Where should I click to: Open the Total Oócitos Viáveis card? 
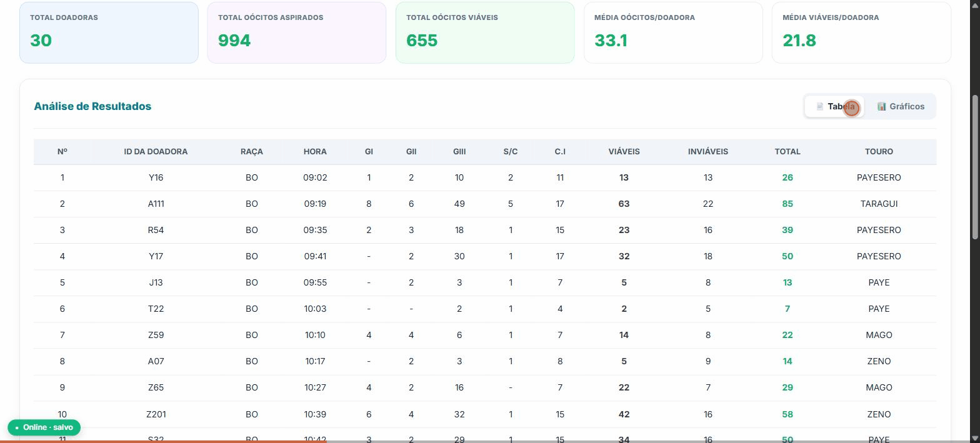point(485,32)
